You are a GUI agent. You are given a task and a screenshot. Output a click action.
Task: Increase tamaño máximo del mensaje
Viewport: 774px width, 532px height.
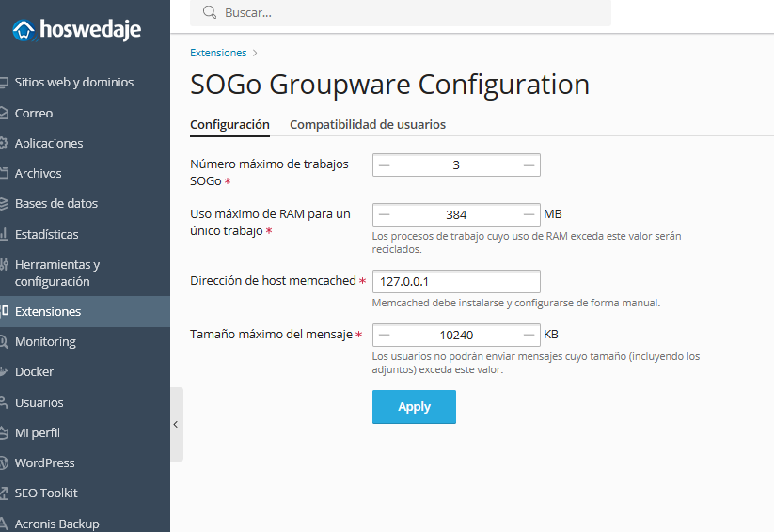tap(529, 336)
